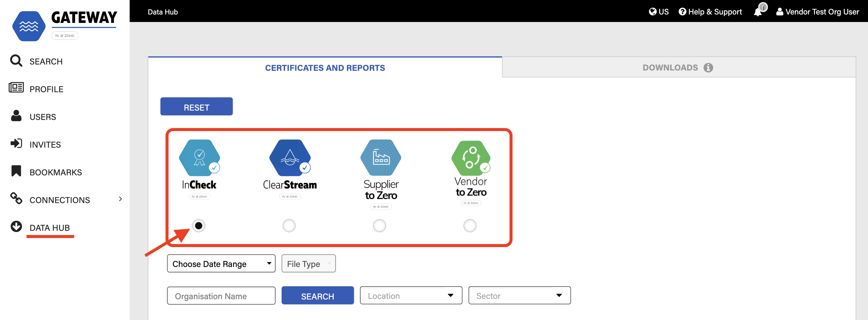Screen dimensions: 868x320
Task: Select the InCheck radio button
Action: (x=199, y=226)
